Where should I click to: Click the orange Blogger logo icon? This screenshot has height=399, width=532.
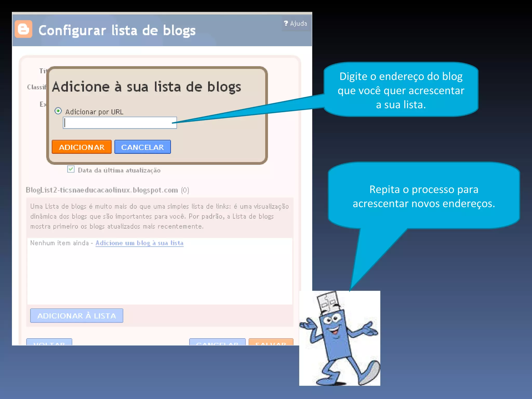pyautogui.click(x=24, y=29)
